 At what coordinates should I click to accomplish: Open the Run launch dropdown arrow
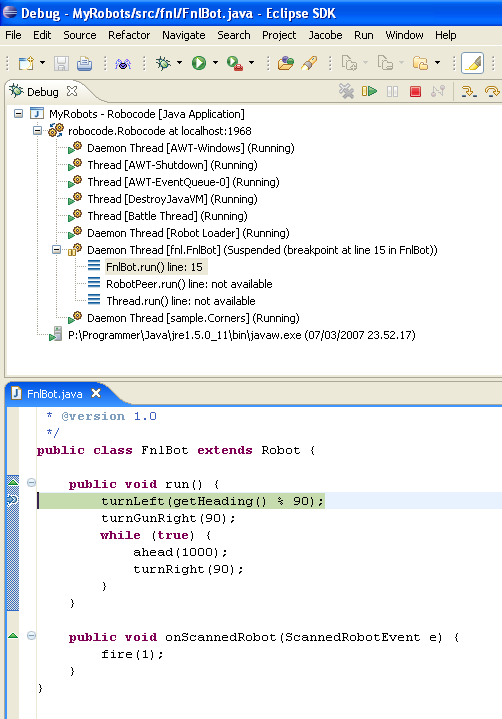click(x=215, y=63)
